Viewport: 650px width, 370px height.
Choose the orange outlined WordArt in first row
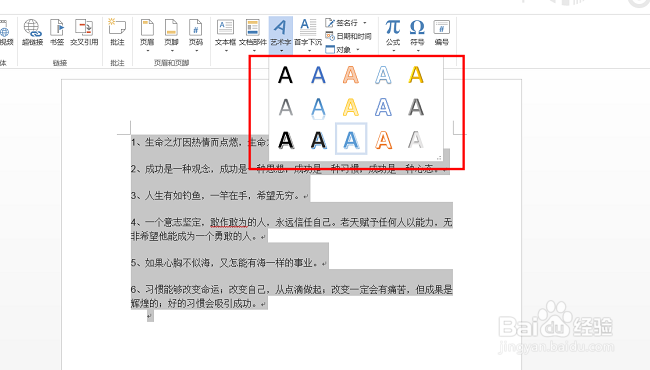point(351,75)
